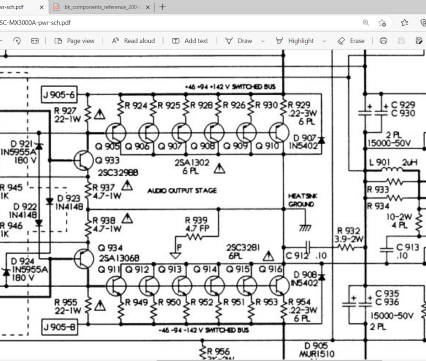This screenshot has height=361, width=426.
Task: Click the D 923 IN4148 diode label
Action: (x=69, y=203)
